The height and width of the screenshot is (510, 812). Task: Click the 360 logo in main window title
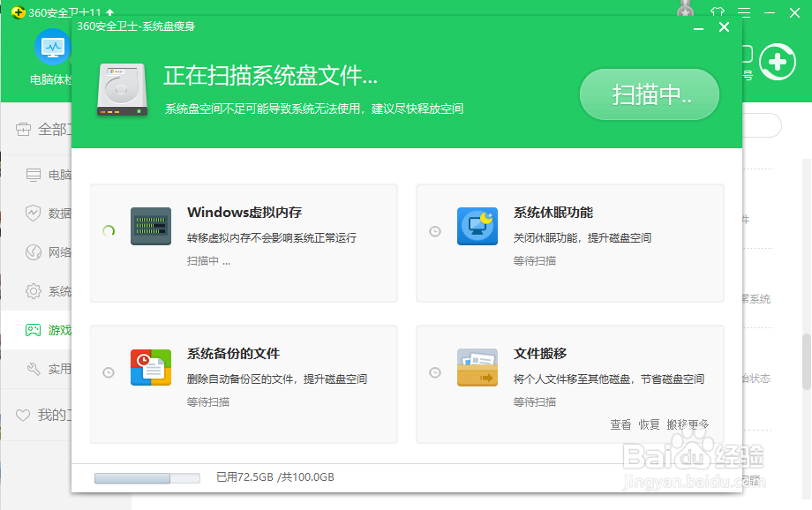(19, 11)
